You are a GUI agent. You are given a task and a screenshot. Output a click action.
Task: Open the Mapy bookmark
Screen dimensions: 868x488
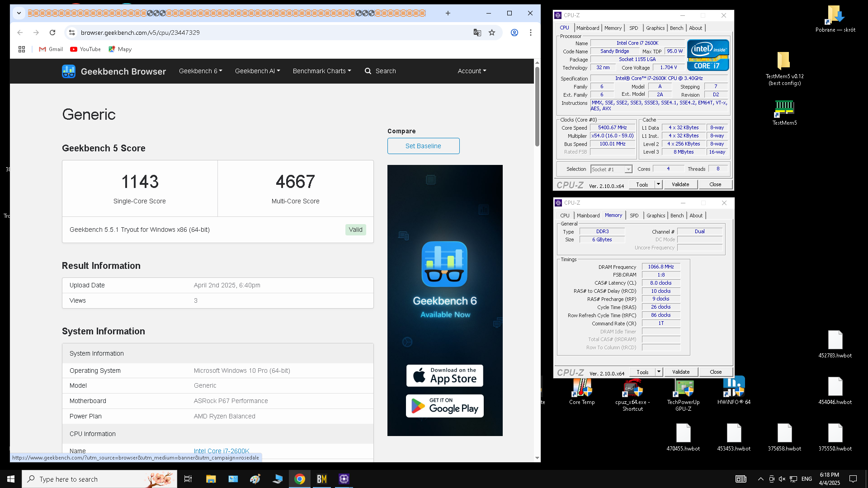point(120,49)
